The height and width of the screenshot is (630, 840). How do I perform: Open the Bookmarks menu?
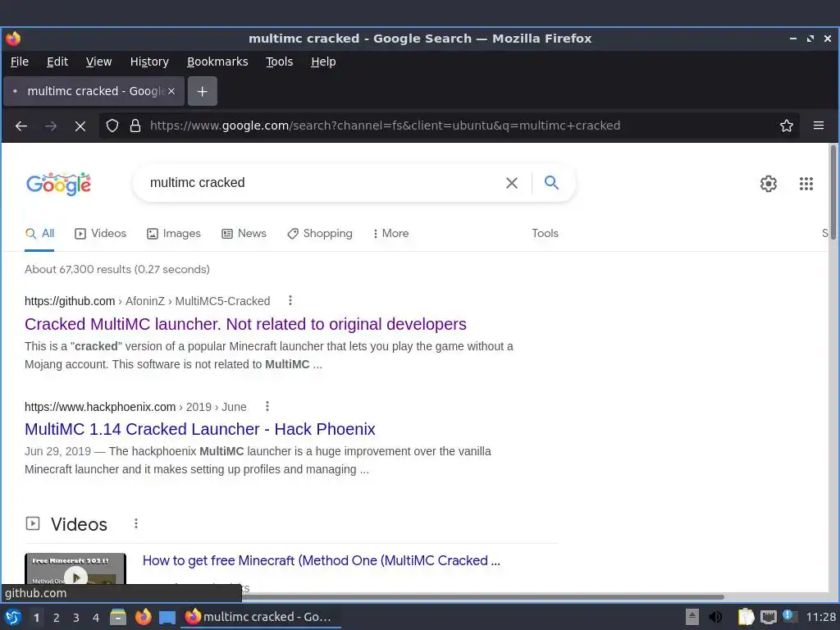click(x=217, y=62)
